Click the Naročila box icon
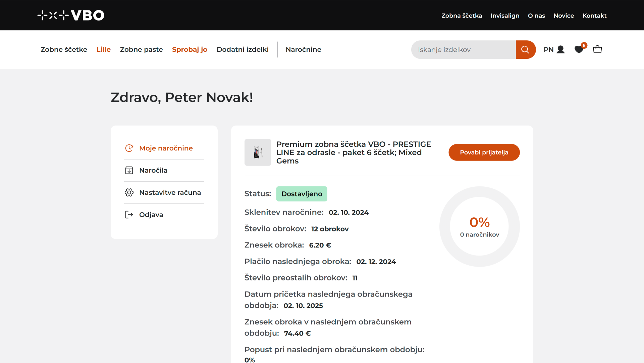The image size is (644, 363). pyautogui.click(x=129, y=170)
